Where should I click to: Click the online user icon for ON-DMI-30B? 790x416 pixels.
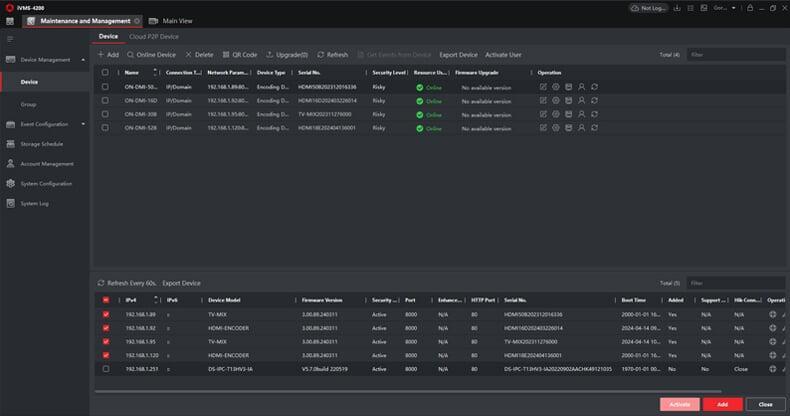point(581,114)
